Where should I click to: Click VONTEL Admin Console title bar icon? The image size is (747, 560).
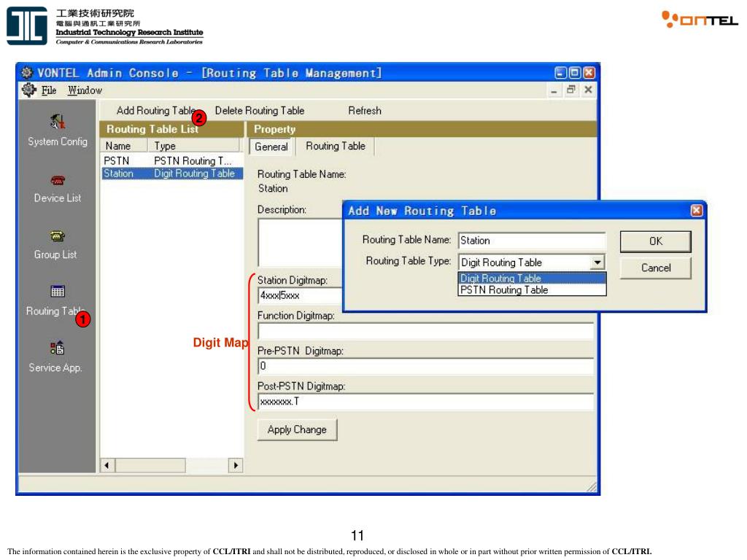click(27, 73)
